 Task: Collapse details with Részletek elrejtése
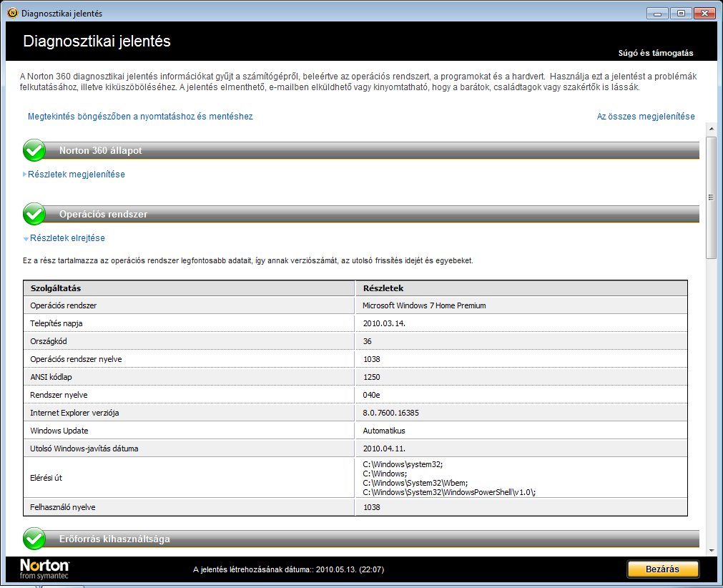point(68,238)
